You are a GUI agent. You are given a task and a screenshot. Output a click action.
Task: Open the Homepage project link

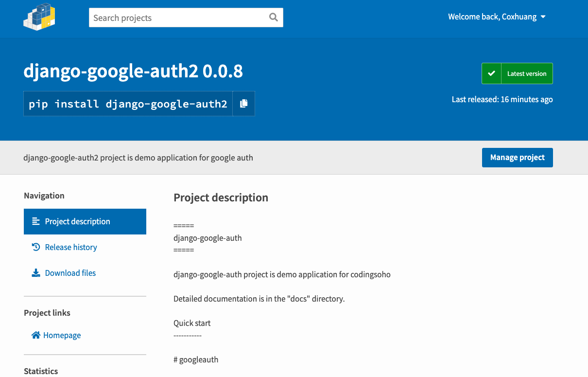56,335
